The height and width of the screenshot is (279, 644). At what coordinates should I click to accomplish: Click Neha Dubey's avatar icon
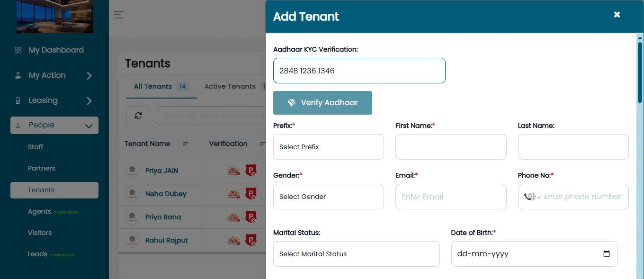[x=132, y=194]
